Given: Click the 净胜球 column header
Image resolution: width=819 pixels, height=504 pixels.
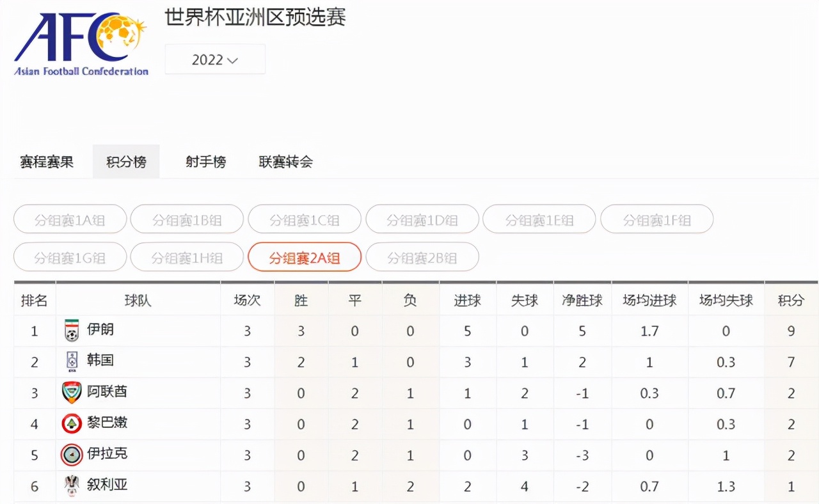Looking at the screenshot, I should (x=582, y=300).
